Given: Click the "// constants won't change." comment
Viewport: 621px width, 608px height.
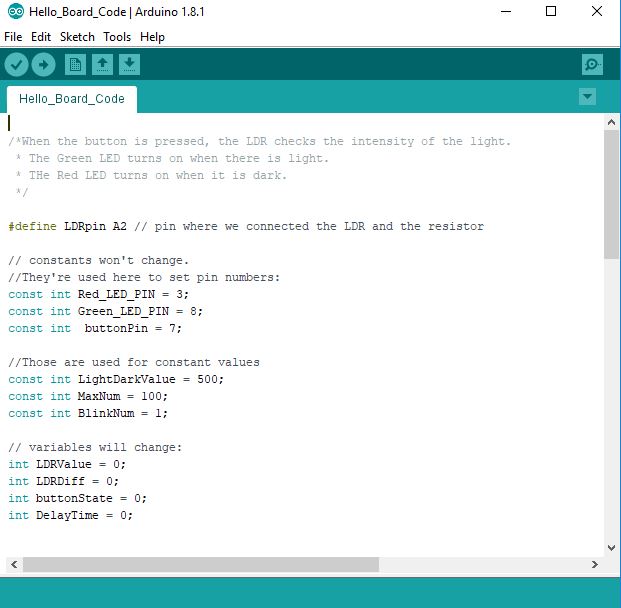Looking at the screenshot, I should coord(98,260).
